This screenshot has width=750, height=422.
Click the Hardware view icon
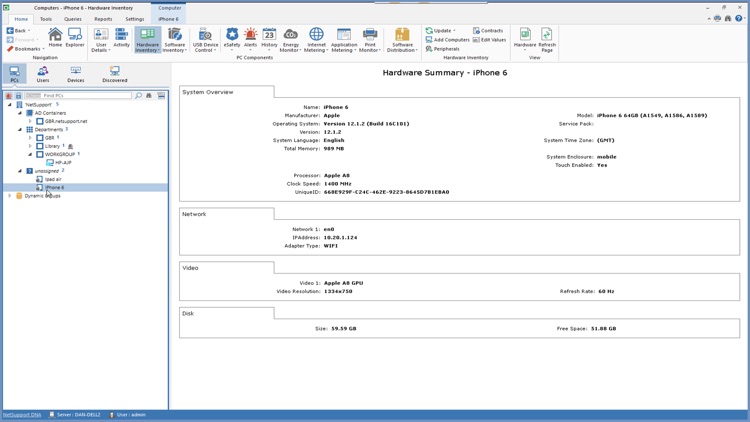pos(525,38)
